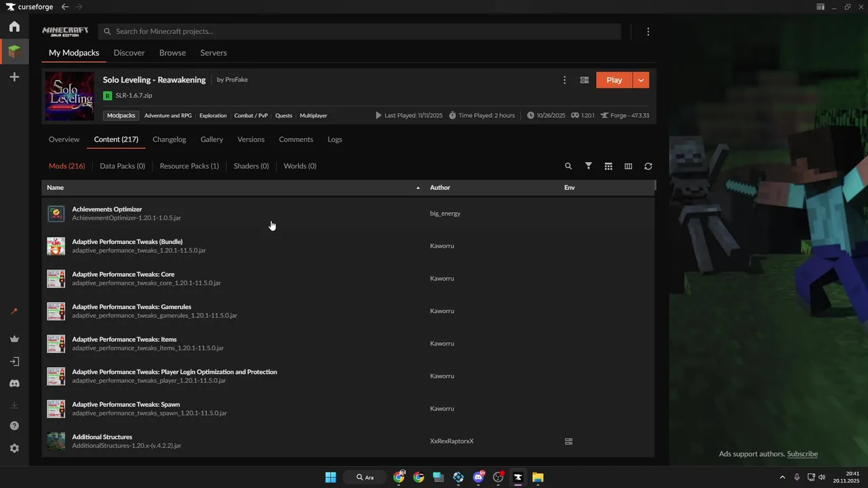Switch to grid view icon
Viewport: 868px width, 488px height.
pos(608,166)
